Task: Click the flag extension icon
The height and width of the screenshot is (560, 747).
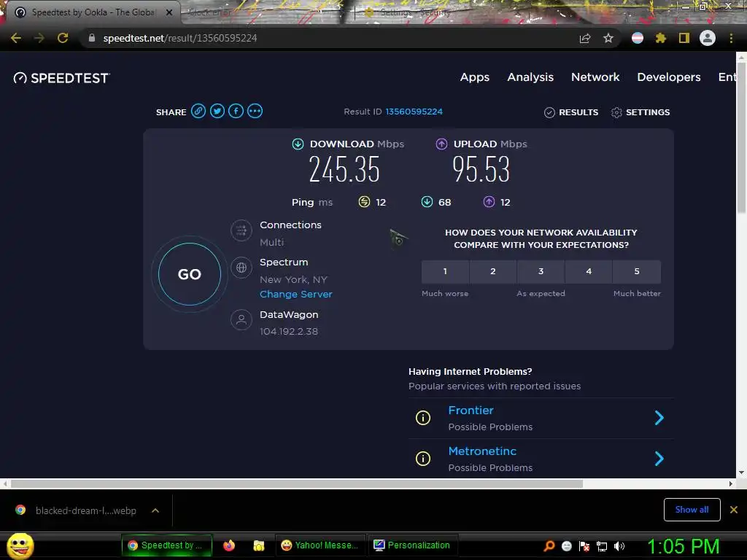Action: [638, 38]
